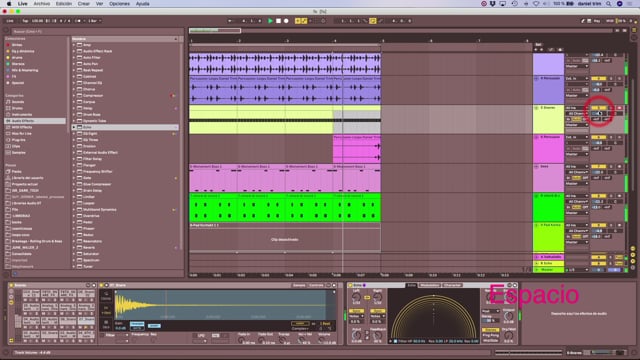Toggle Bass track activator
The width and height of the screenshot is (640, 360).
click(598, 167)
